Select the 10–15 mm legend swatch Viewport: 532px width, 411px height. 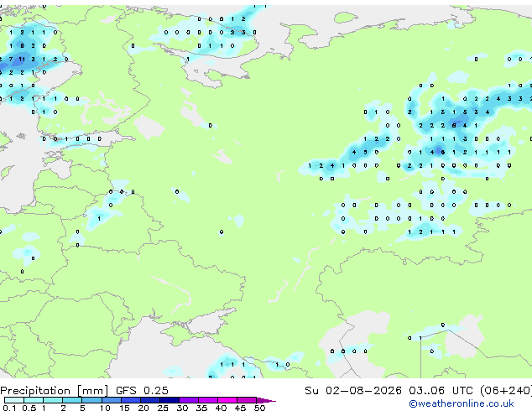(x=112, y=400)
